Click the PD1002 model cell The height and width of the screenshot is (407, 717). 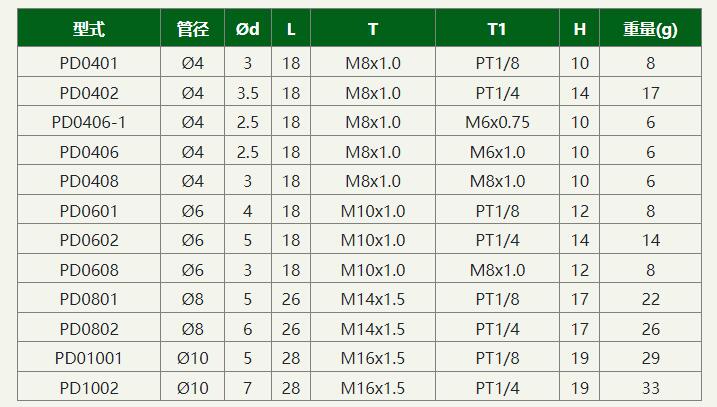point(89,388)
